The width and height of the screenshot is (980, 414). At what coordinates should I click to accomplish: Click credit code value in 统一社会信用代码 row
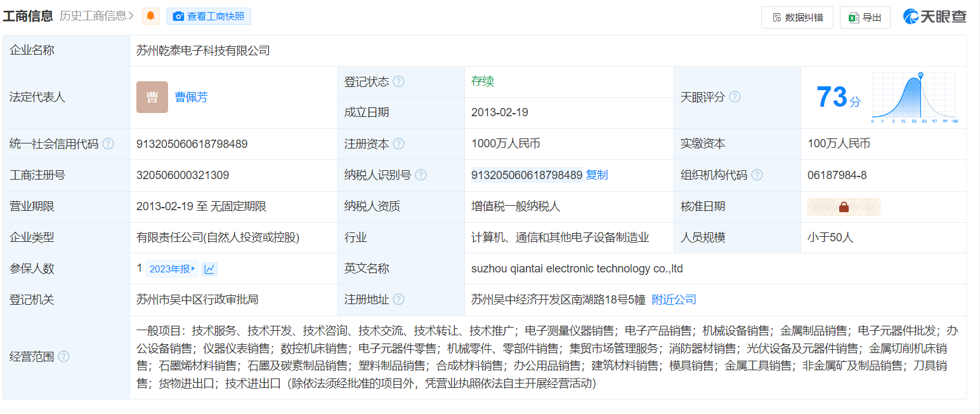tap(192, 144)
